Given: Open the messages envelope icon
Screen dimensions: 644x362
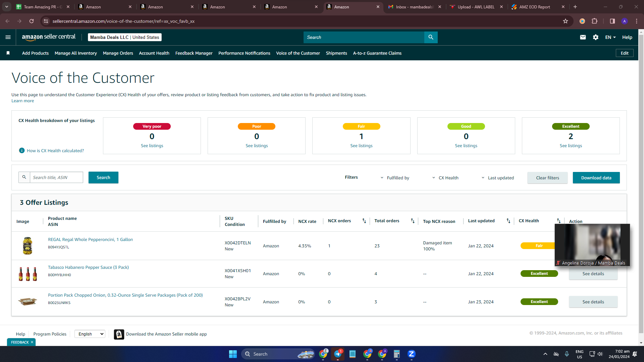Looking at the screenshot, I should 583,37.
